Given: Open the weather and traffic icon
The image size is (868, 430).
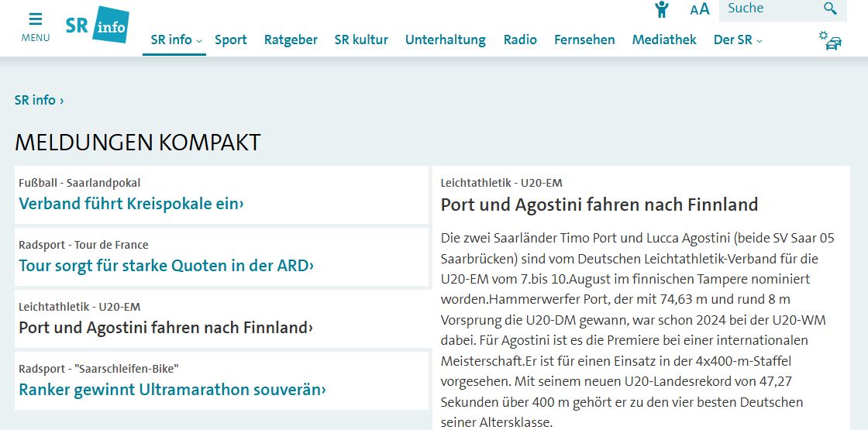Looking at the screenshot, I should 830,40.
